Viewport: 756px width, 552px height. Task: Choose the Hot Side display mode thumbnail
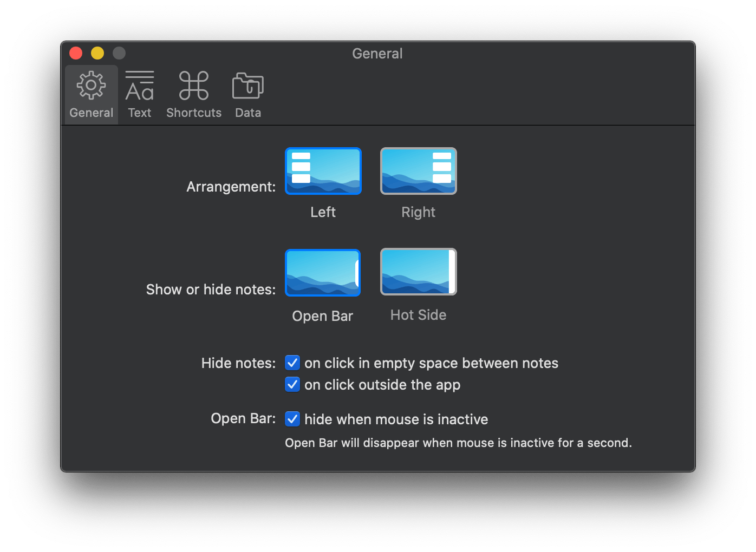[x=419, y=272]
